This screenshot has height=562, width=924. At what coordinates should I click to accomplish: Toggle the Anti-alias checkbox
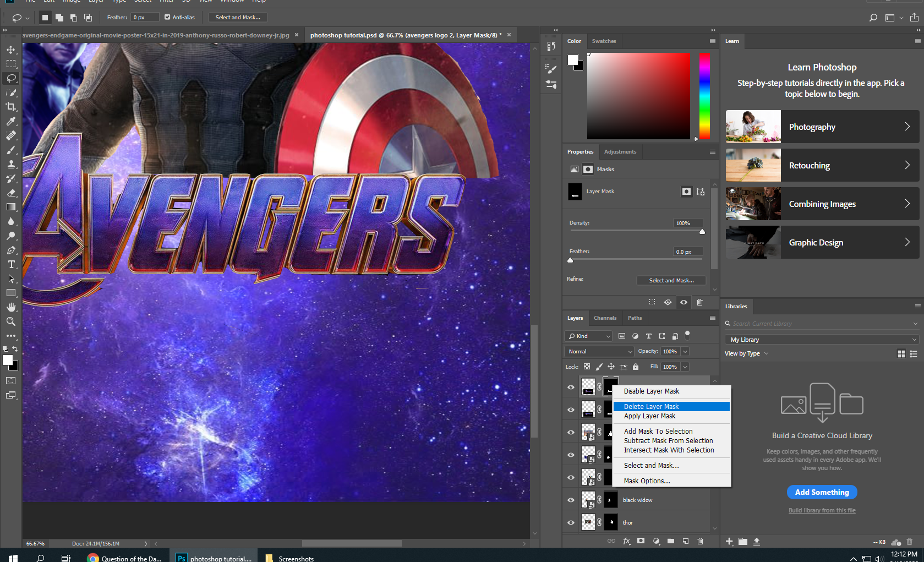pyautogui.click(x=167, y=17)
